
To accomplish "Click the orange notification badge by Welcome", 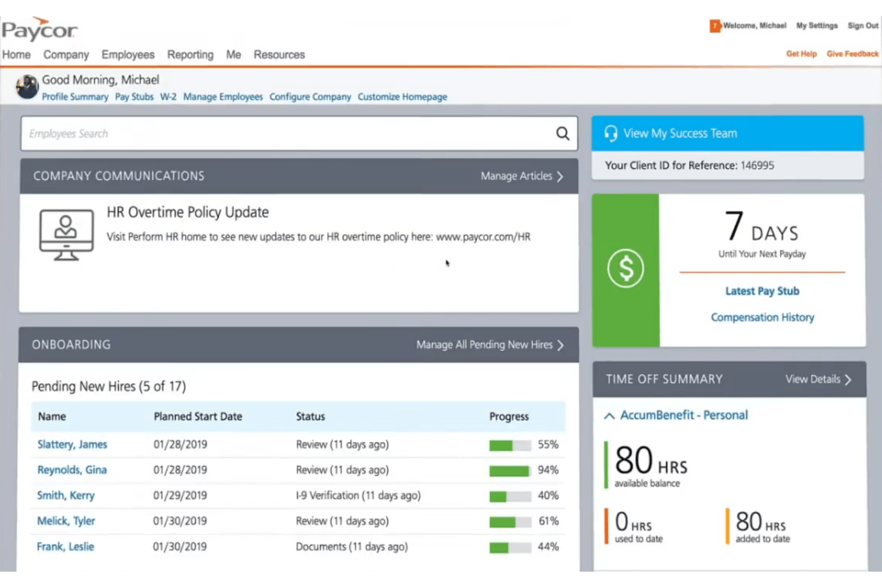I will pyautogui.click(x=715, y=26).
